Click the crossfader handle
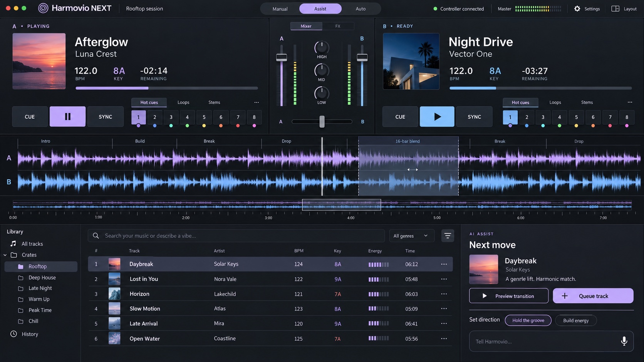Screen dimensions: 644x362 322,122
